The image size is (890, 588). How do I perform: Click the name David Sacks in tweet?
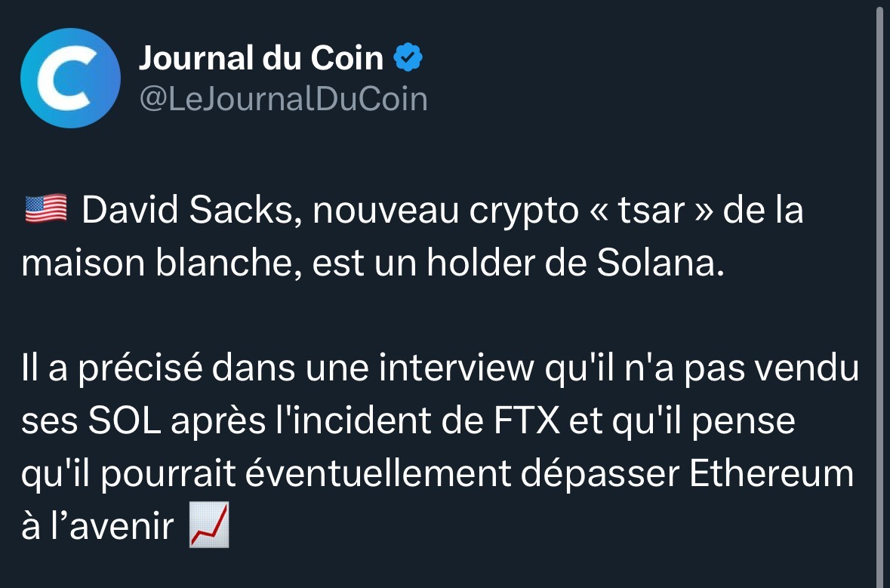tap(183, 211)
